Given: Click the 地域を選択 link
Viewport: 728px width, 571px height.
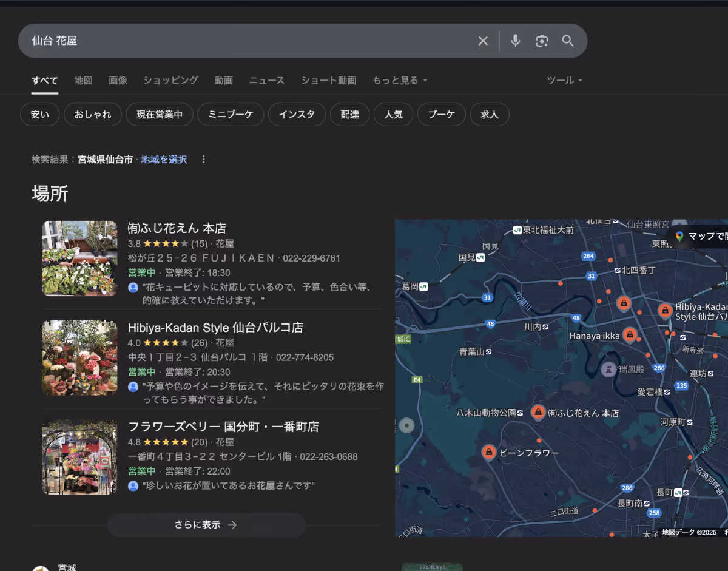Looking at the screenshot, I should 164,160.
